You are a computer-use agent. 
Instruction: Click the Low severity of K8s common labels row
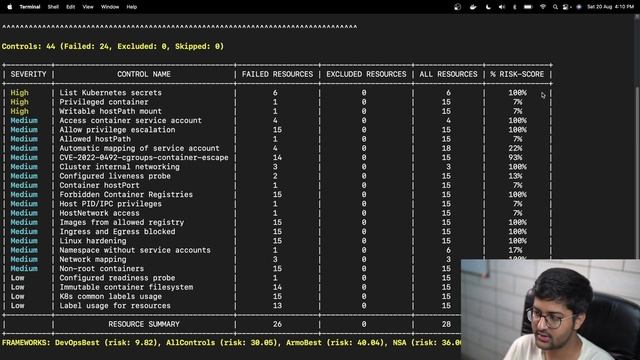click(x=17, y=296)
